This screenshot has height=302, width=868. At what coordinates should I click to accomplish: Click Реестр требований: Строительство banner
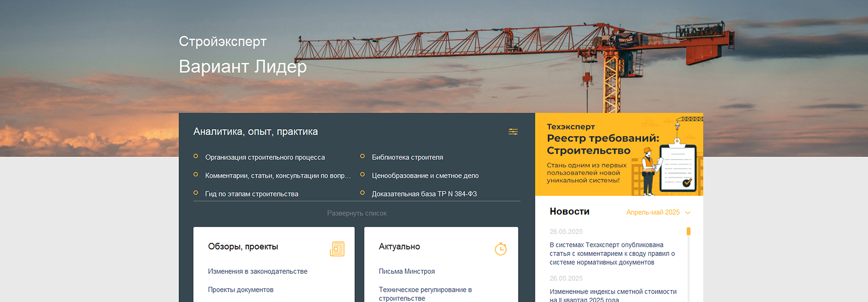pos(619,154)
